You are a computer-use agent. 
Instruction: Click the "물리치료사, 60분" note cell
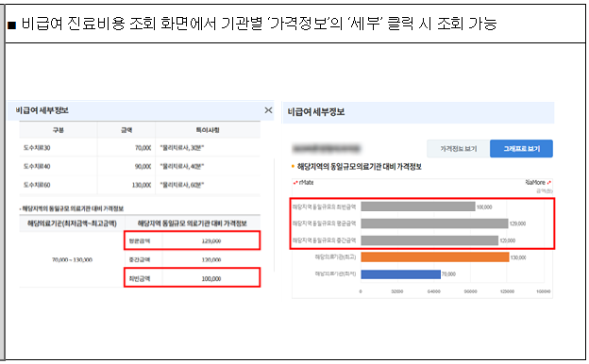(182, 185)
